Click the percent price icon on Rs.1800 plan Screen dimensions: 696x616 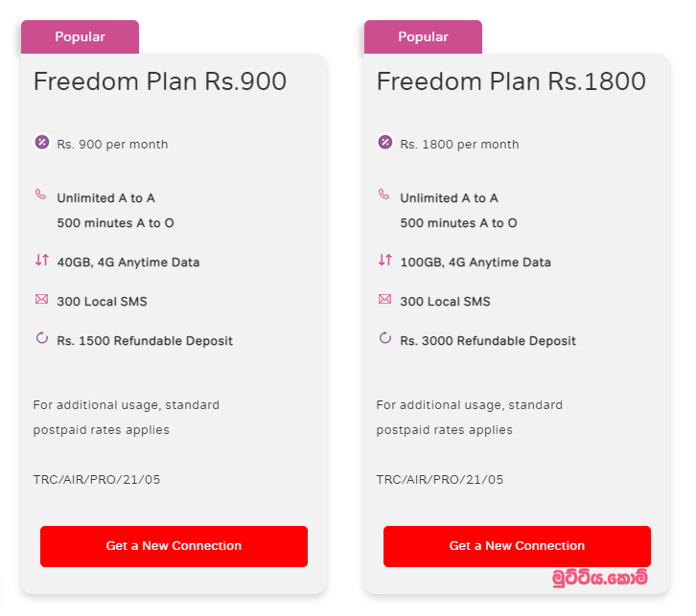(385, 143)
